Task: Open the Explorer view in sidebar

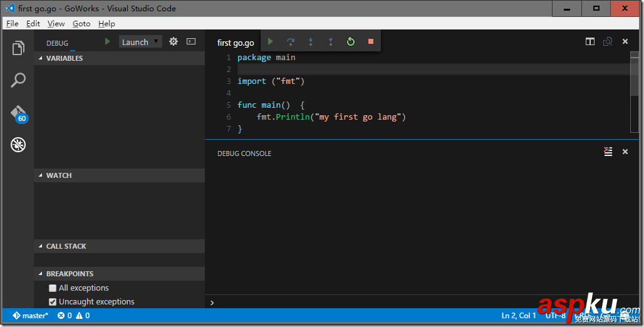Action: point(18,48)
